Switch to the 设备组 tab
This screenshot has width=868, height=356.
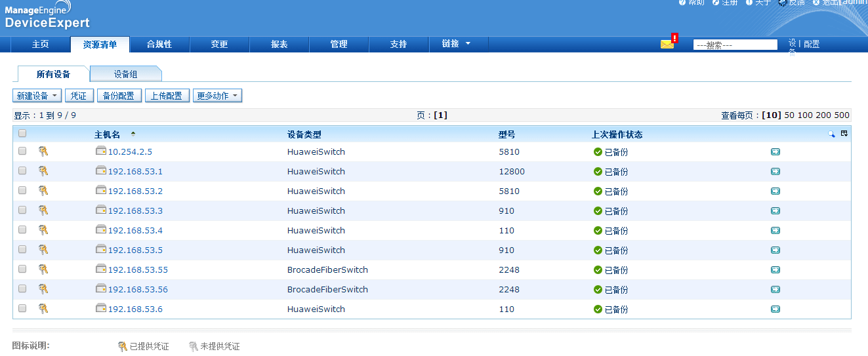click(125, 74)
